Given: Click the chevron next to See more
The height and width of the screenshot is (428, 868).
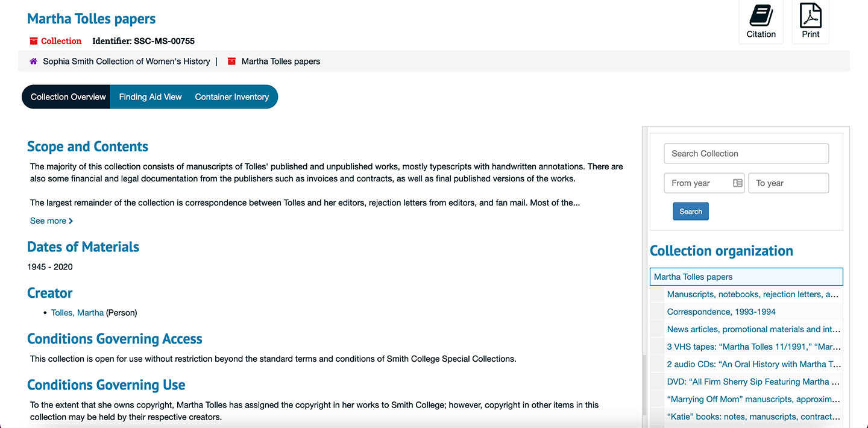Looking at the screenshot, I should 71,221.
